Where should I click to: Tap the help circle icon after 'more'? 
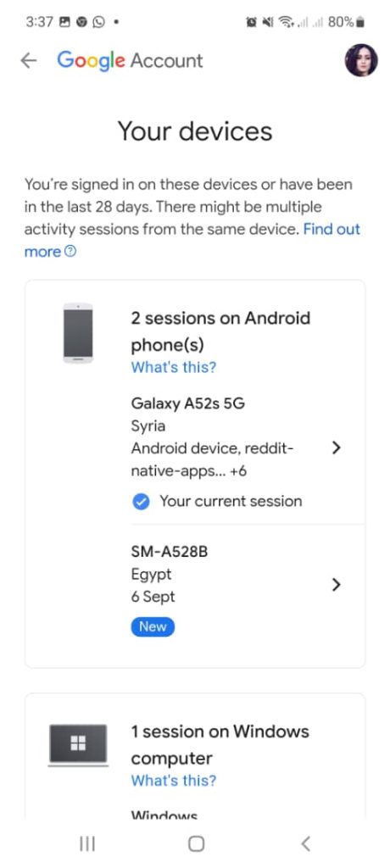70,252
